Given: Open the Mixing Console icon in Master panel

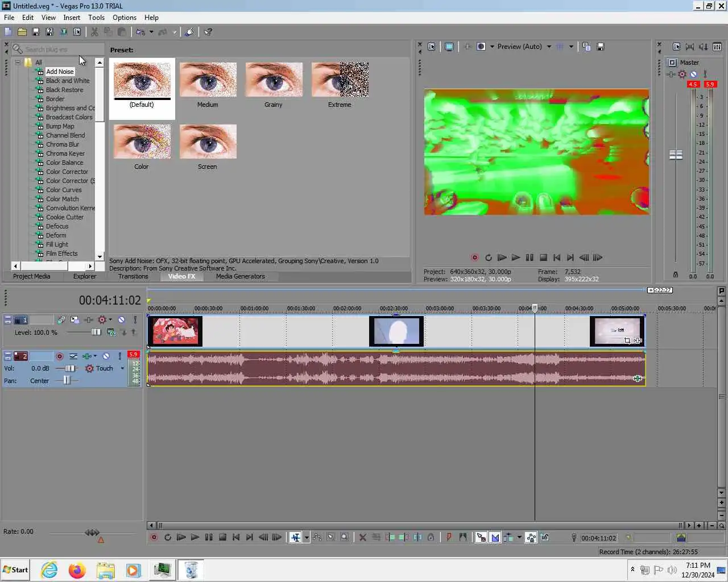Looking at the screenshot, I should click(717, 47).
